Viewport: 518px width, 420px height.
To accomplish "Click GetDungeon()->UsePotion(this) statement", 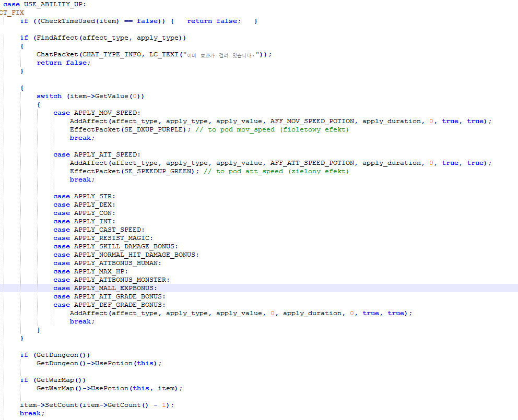I will 99,363.
